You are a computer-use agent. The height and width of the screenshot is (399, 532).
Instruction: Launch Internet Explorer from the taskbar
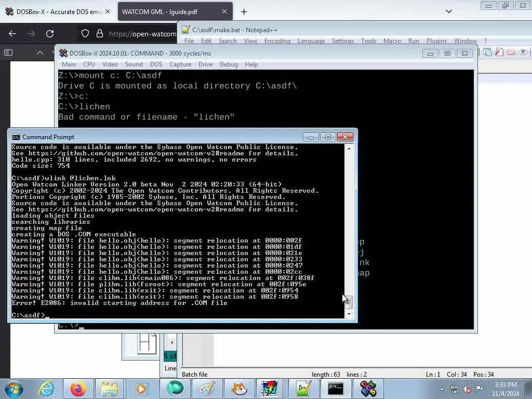click(x=46, y=389)
